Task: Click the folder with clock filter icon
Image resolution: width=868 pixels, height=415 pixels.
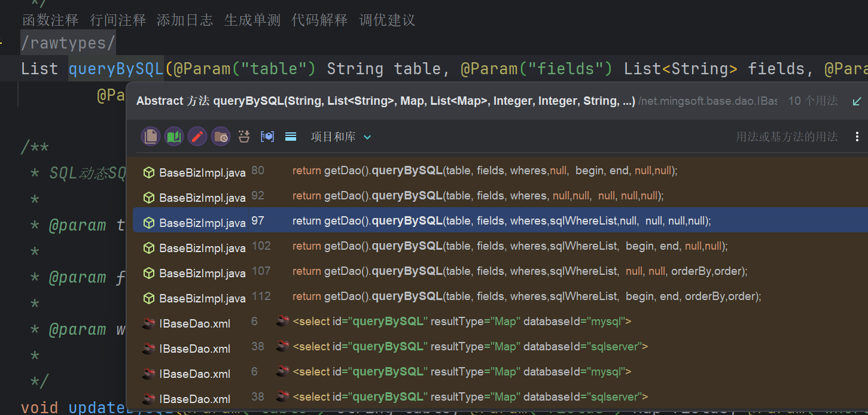Action: point(221,137)
